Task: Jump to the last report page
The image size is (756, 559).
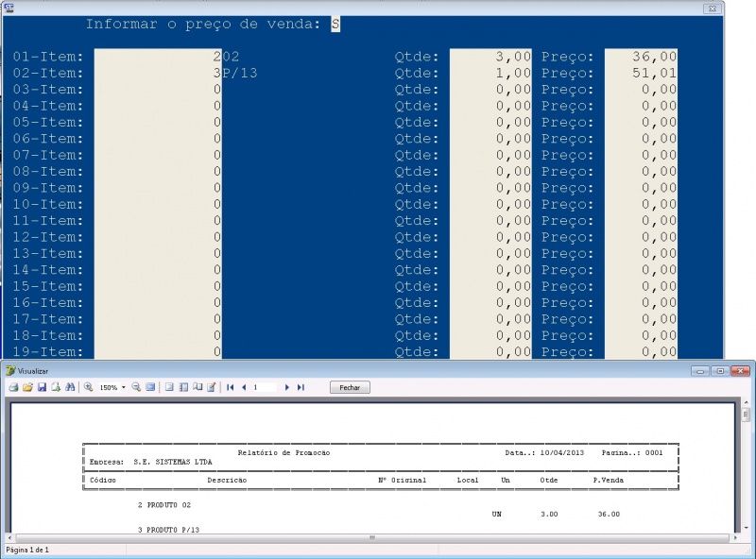Action: [301, 387]
